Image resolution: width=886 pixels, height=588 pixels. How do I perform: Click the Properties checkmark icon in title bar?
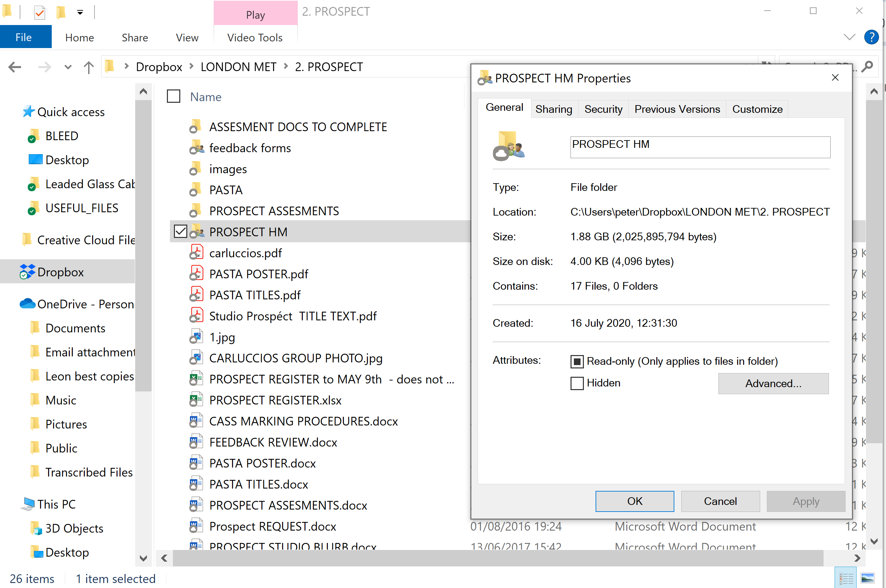[40, 12]
